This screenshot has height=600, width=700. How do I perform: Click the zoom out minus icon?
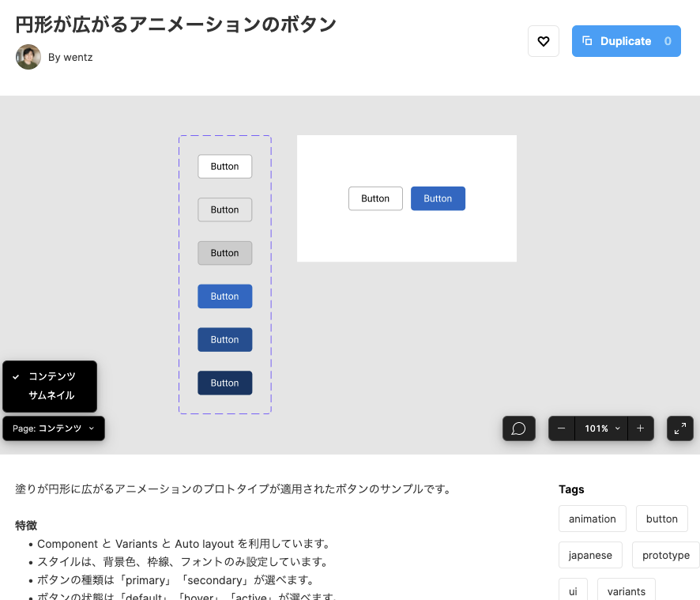[x=561, y=428]
